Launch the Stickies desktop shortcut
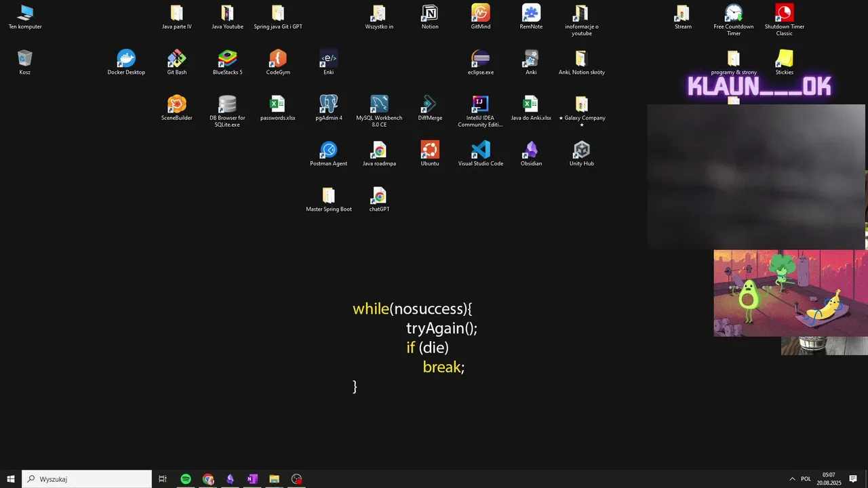 click(785, 62)
